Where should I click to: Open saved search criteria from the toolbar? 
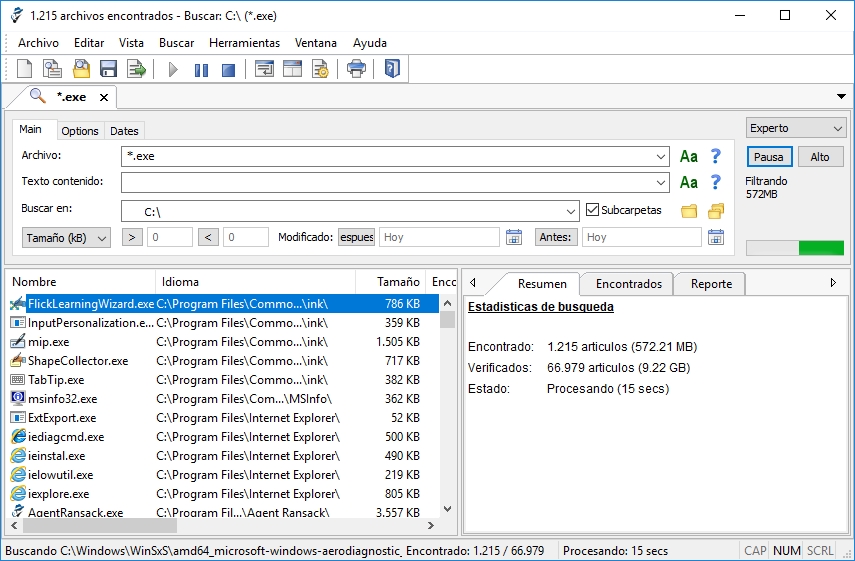(81, 69)
